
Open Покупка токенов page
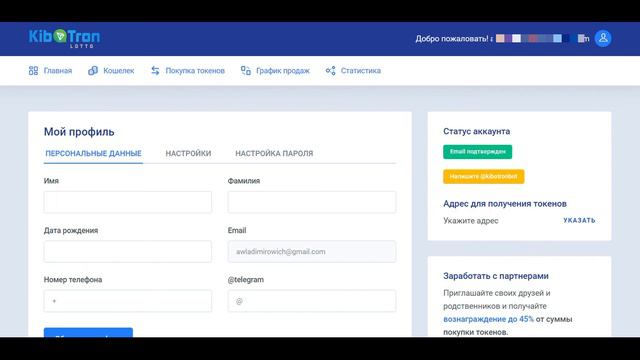(x=195, y=71)
